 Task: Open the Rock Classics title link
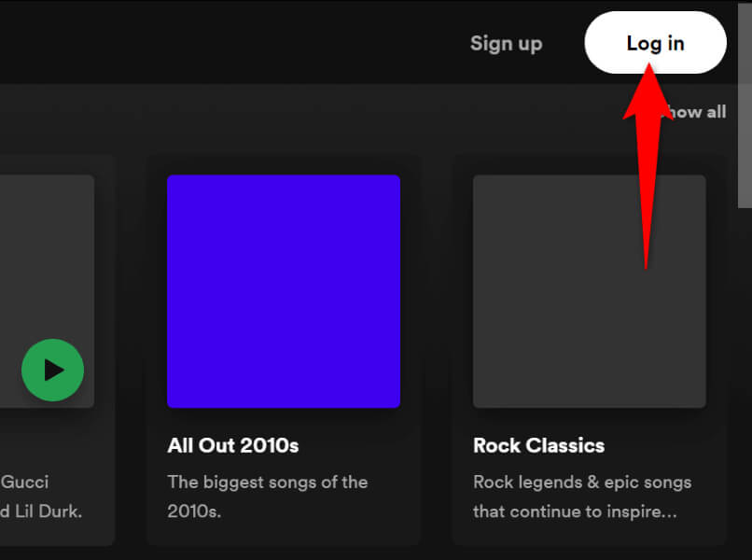(538, 445)
